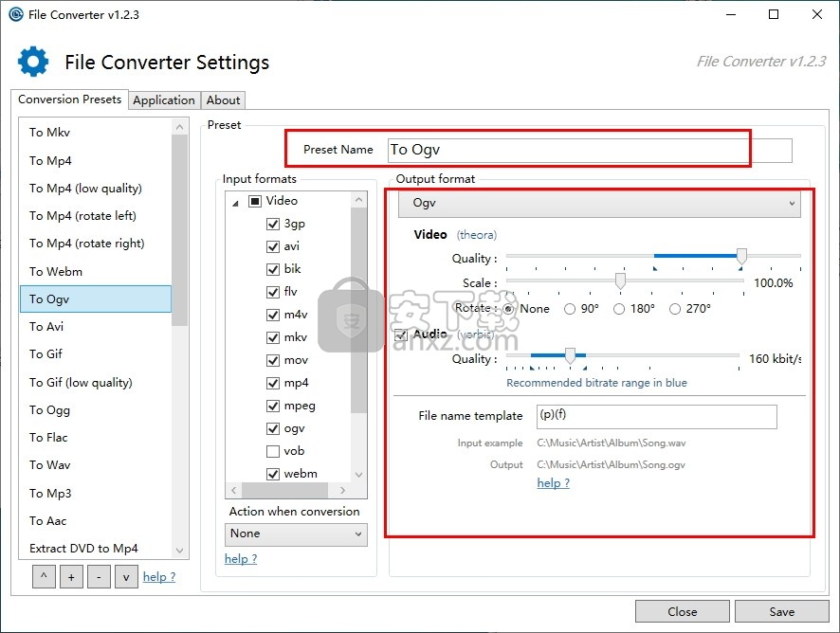
Task: Collapse the Video input formats tree
Action: 235,202
